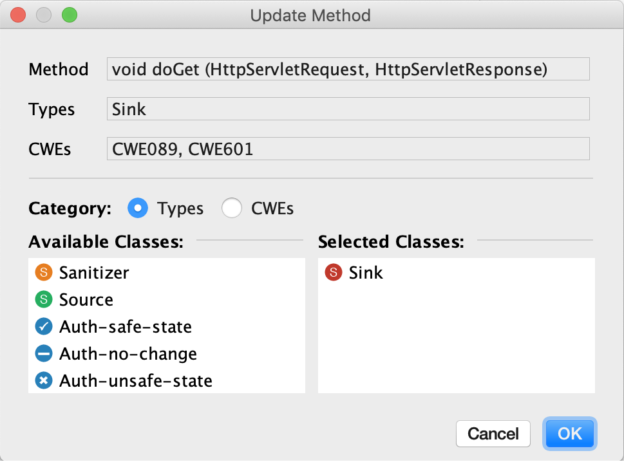Screen dimensions: 624x462
Task: Select the Types category radio button
Action: coord(138,208)
